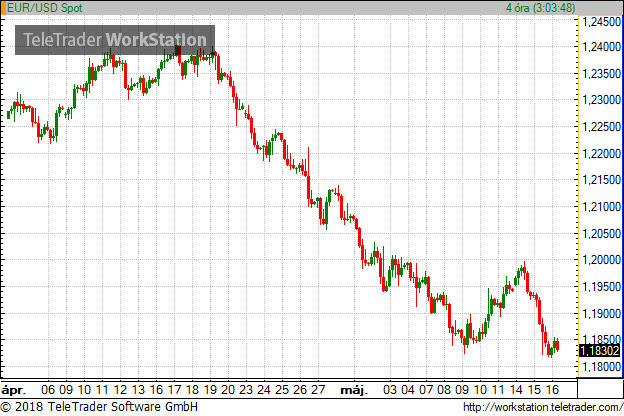Click the date label 23 on time axis
The image size is (624, 416).
(x=246, y=390)
